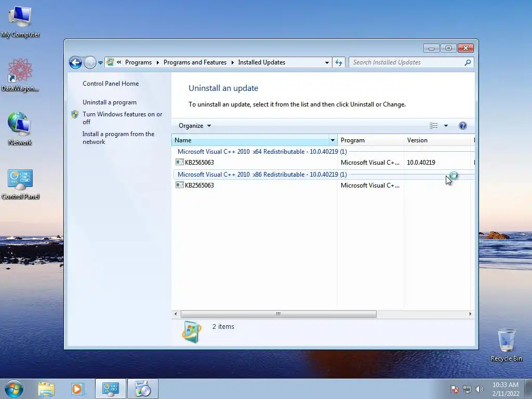Minimize the Installed Updates window
The width and height of the screenshot is (532, 399).
point(431,48)
